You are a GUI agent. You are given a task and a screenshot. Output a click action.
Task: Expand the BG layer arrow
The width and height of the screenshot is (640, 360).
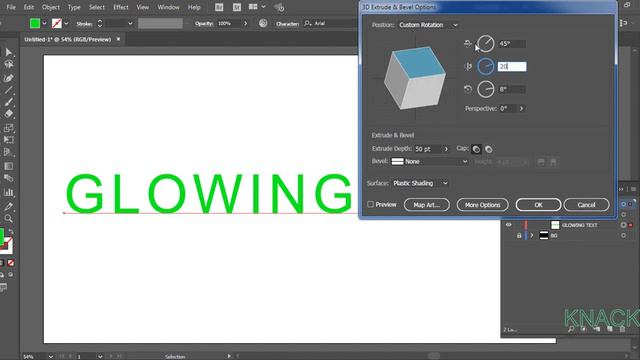tap(532, 236)
